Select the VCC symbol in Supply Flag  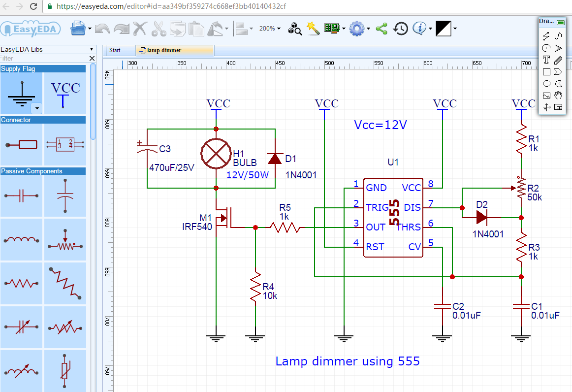point(65,94)
